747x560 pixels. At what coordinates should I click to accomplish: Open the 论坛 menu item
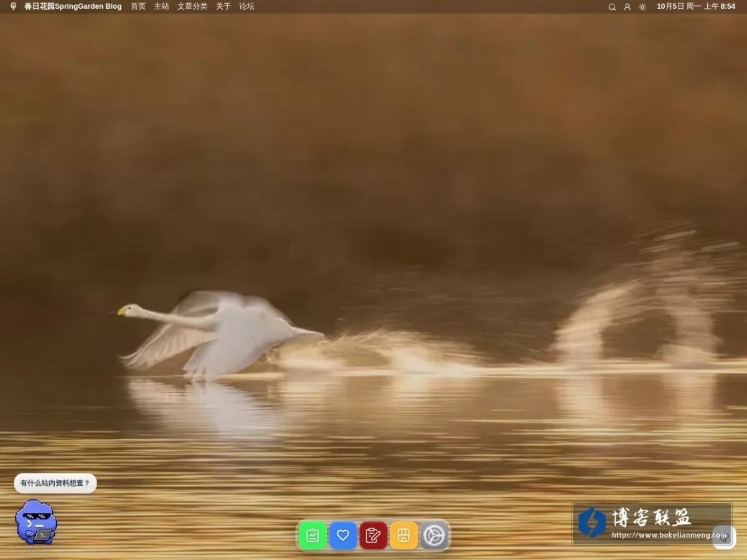pyautogui.click(x=247, y=6)
